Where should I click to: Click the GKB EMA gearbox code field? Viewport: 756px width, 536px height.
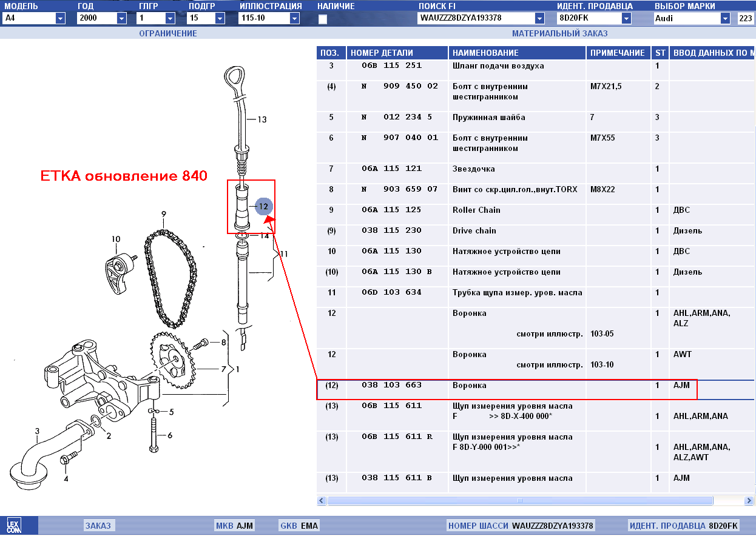click(299, 526)
